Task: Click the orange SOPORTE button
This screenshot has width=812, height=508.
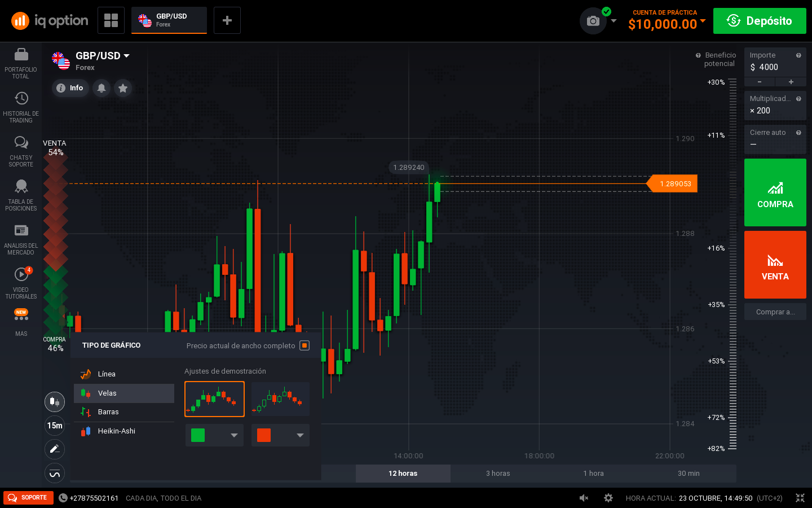Action: [28, 498]
